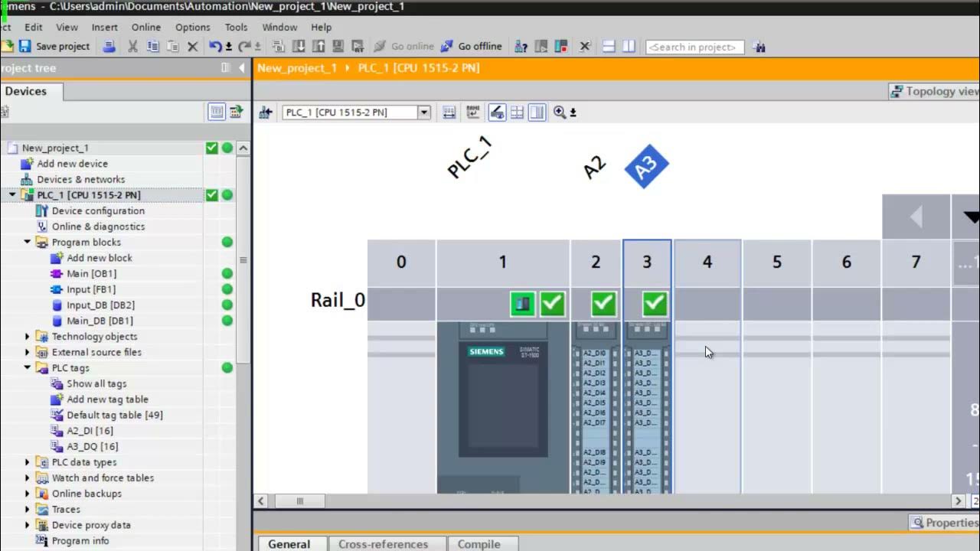Click the Undo arrow icon
Screen dimensions: 980x551
click(x=216, y=47)
